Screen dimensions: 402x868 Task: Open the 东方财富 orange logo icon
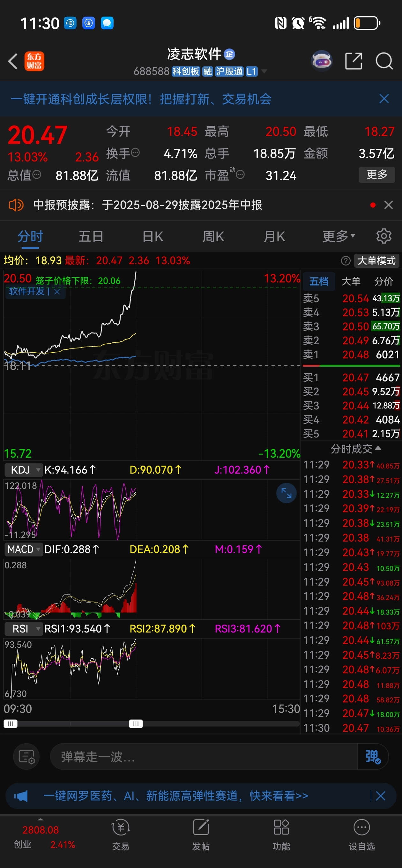(34, 61)
